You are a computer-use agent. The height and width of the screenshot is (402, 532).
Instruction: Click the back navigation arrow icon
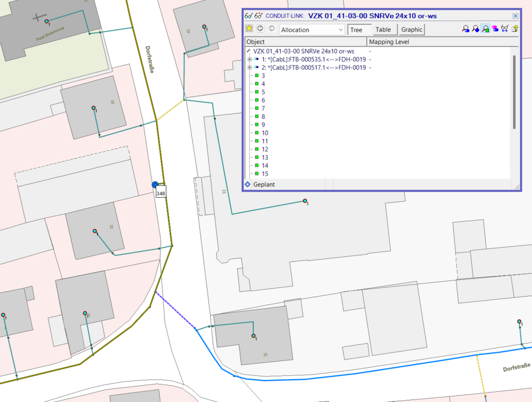(x=260, y=29)
